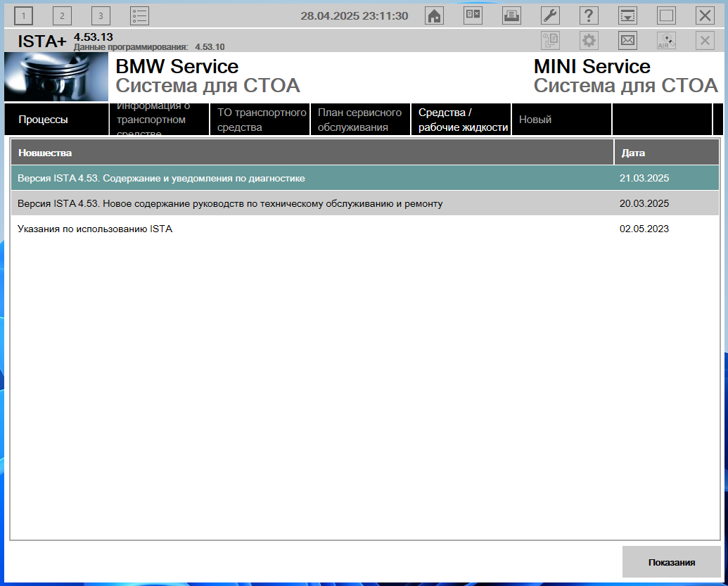Click the print icon in top toolbar

(x=511, y=15)
